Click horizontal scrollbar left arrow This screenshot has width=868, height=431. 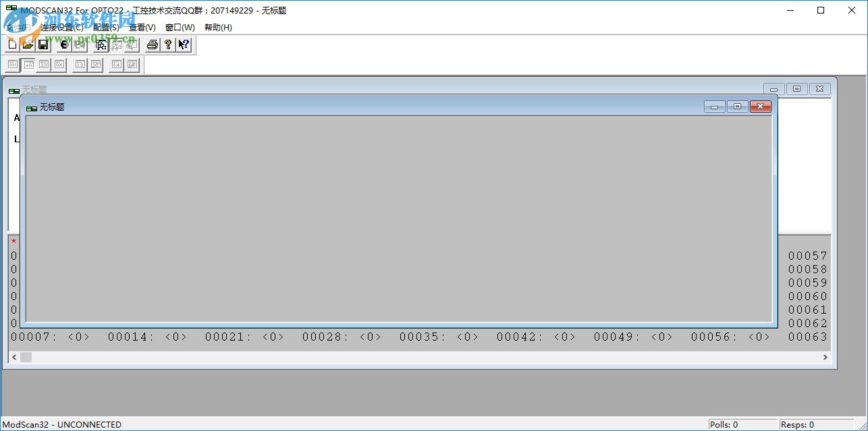click(x=13, y=357)
